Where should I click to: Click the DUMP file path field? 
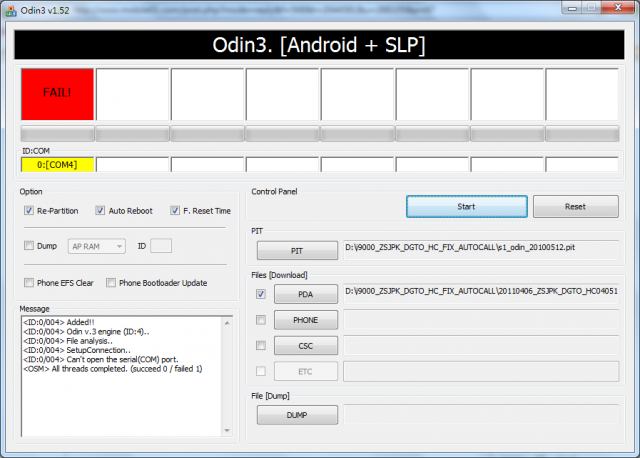tap(481, 415)
